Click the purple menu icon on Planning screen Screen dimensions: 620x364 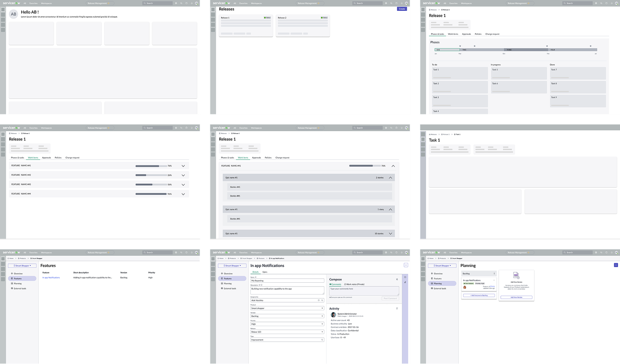(x=616, y=265)
